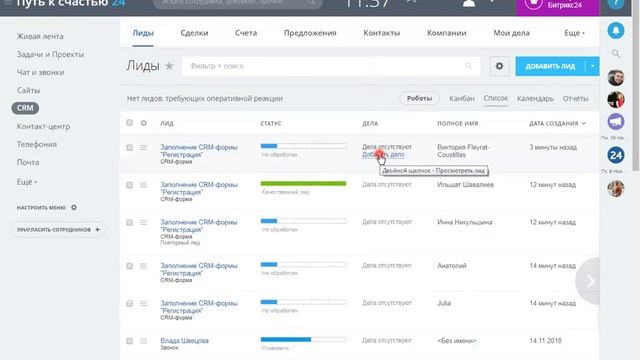The image size is (640, 360).
Task: Open table column settings gear in header
Action: tap(144, 123)
